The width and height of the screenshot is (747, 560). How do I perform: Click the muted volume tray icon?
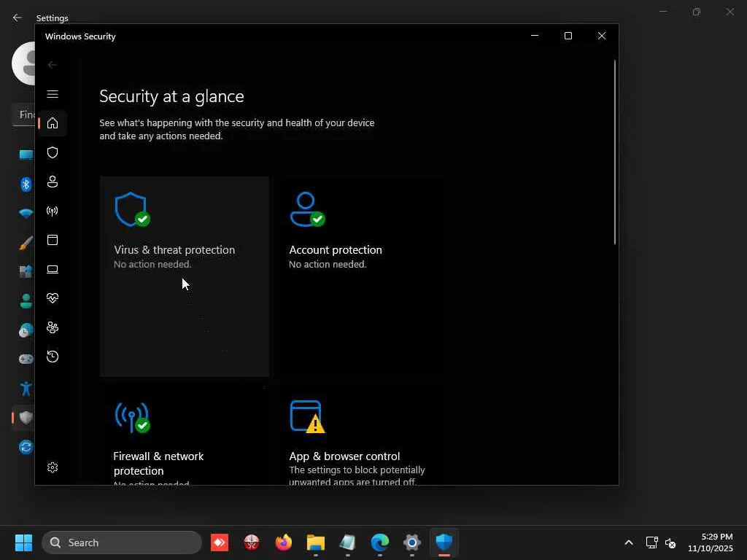click(670, 542)
